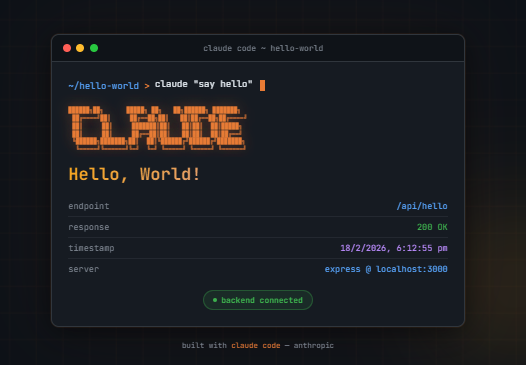Click the green status dot in the badge

click(215, 300)
